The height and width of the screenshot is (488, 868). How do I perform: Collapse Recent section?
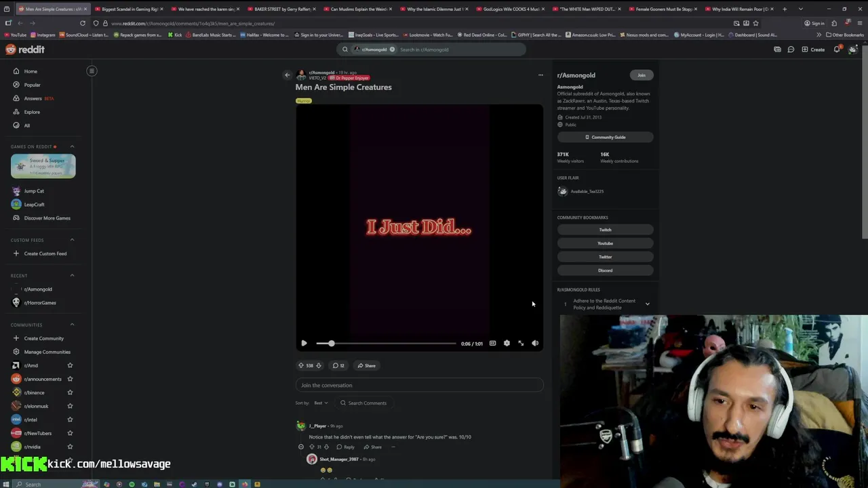point(72,276)
